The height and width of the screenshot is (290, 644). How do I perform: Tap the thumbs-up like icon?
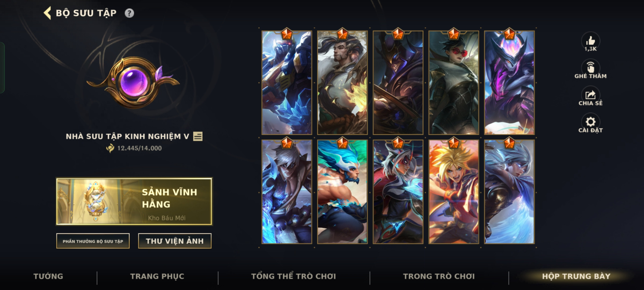coord(590,41)
